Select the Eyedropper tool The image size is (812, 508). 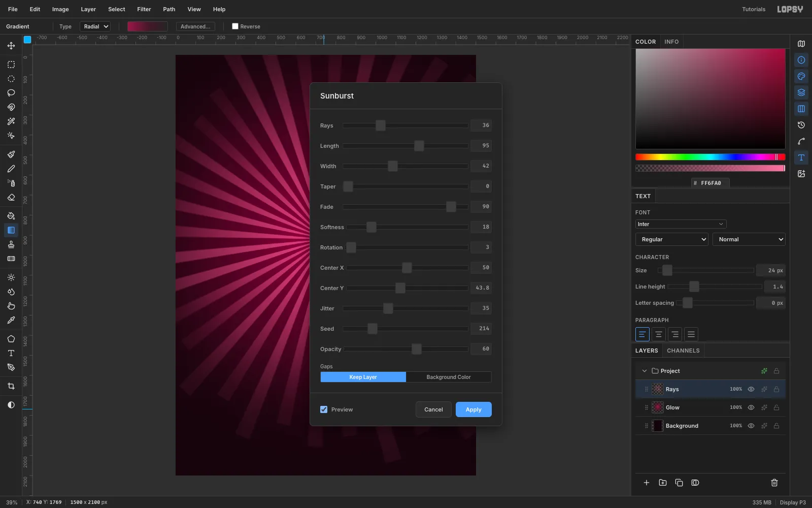coord(11,320)
